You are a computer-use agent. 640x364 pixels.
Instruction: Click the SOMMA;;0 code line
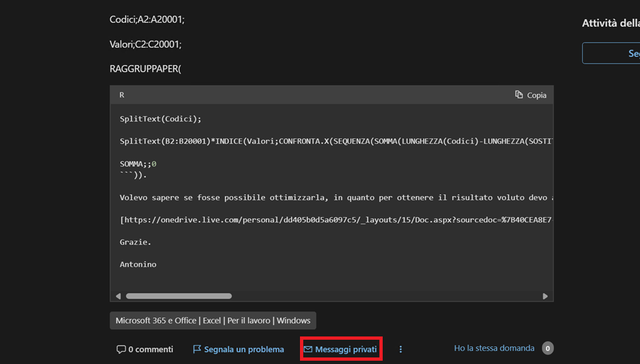138,164
